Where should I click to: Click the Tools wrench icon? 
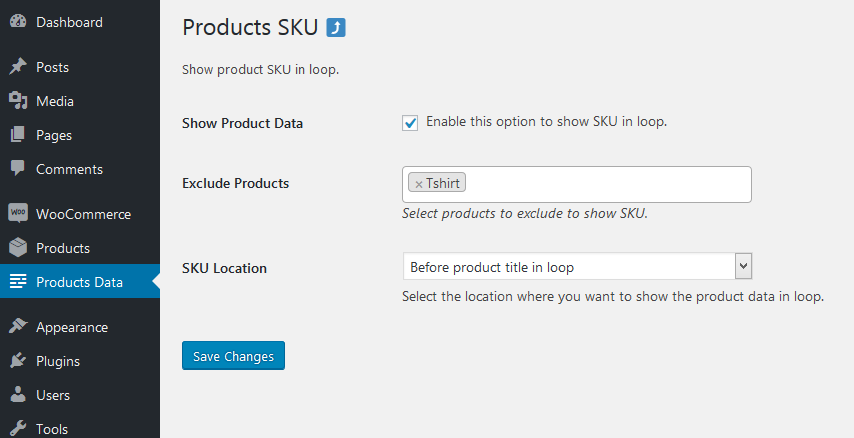coord(18,428)
